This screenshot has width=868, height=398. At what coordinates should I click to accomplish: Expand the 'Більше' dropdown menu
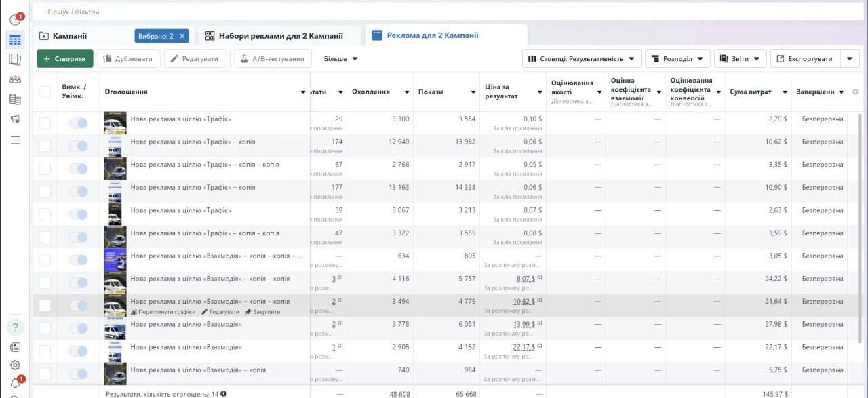[x=340, y=59]
